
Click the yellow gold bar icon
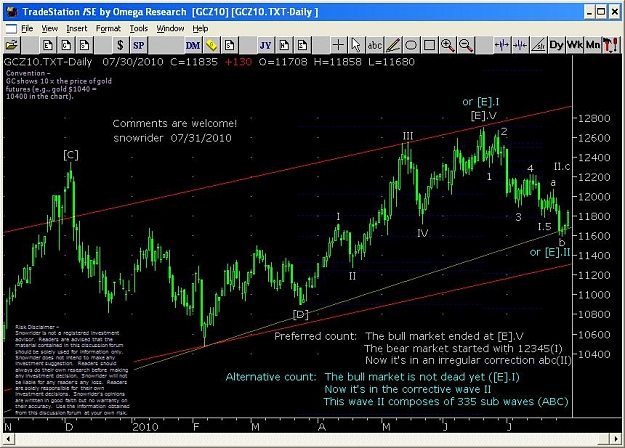pyautogui.click(x=211, y=45)
